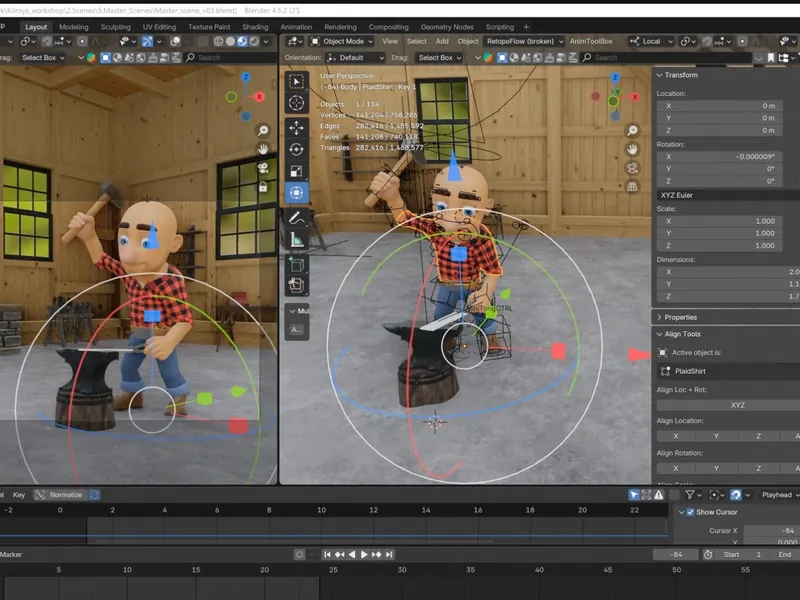Toggle auto-keying record button in timeline

pyautogui.click(x=299, y=555)
